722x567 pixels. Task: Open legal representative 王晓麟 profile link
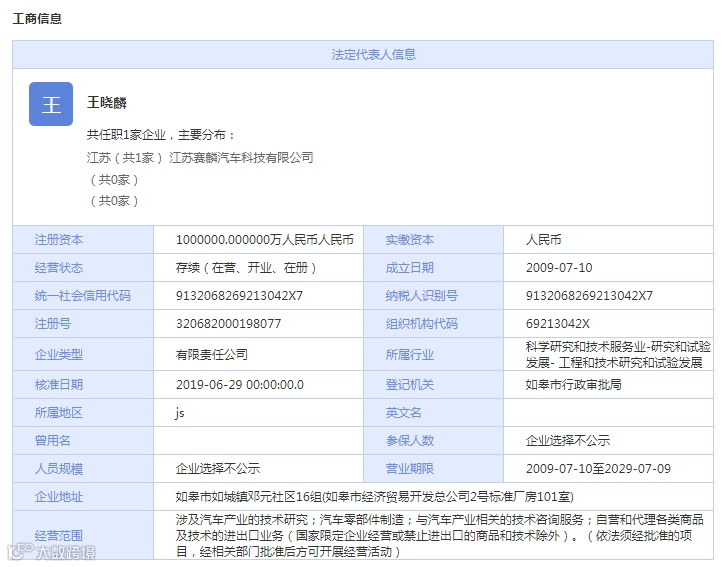(107, 102)
